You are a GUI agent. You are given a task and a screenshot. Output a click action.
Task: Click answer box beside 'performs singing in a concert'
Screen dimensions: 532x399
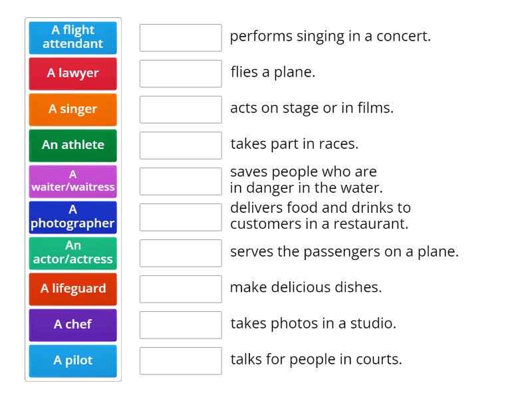[x=180, y=37]
